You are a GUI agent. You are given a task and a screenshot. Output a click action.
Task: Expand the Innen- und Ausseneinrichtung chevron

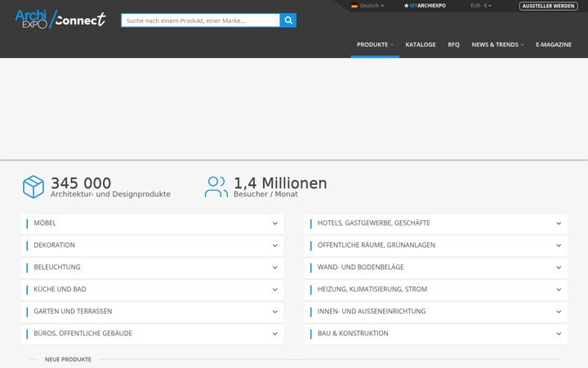tap(559, 312)
